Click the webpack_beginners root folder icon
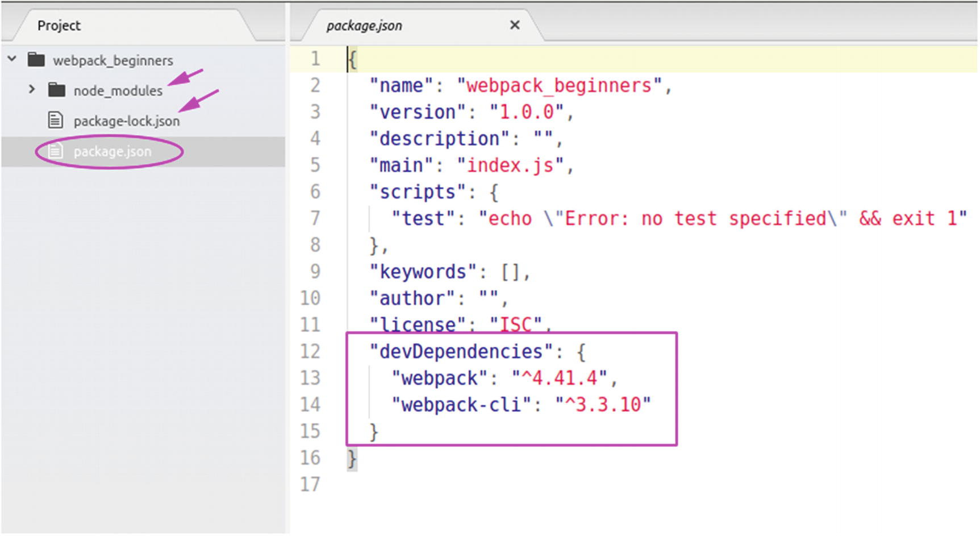The image size is (980, 536). (x=36, y=60)
